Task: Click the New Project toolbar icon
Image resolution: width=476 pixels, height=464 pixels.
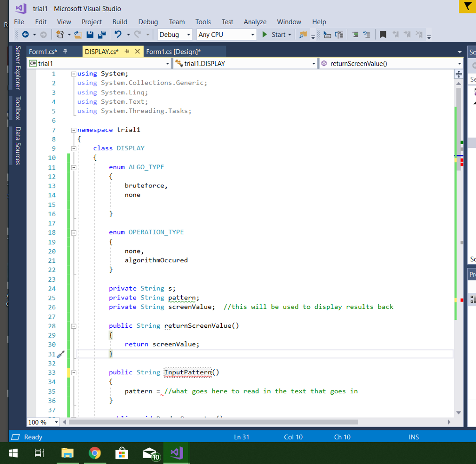Action: [x=60, y=34]
